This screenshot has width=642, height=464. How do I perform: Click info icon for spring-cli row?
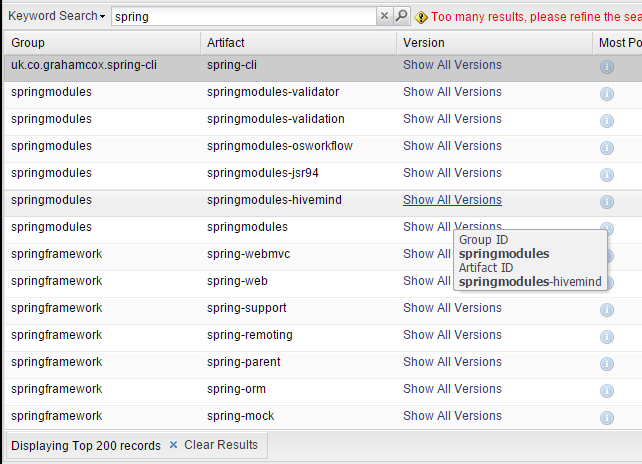tap(606, 66)
